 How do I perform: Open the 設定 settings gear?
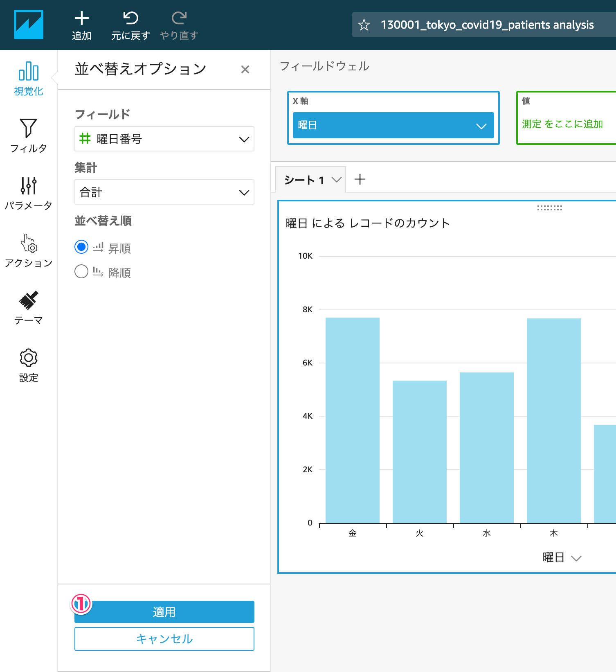(28, 365)
